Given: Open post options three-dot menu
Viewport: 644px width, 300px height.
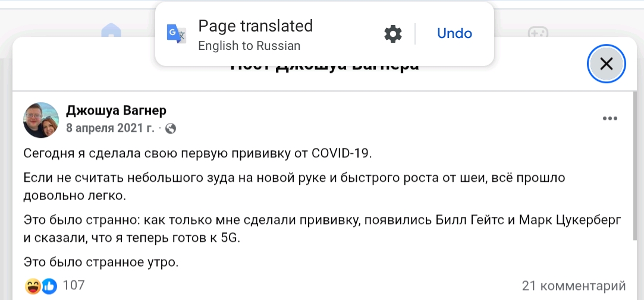Looking at the screenshot, I should [x=610, y=119].
